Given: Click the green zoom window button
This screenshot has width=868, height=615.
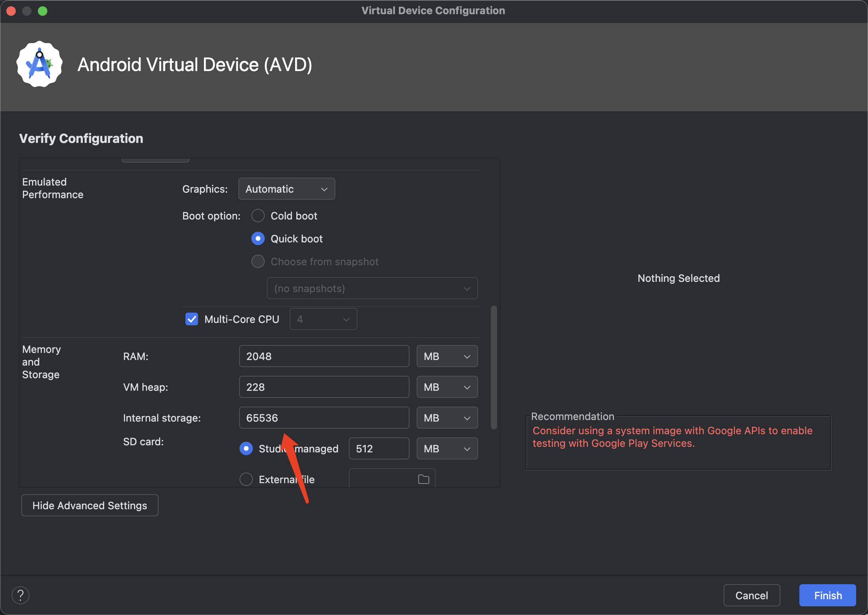Looking at the screenshot, I should tap(43, 11).
